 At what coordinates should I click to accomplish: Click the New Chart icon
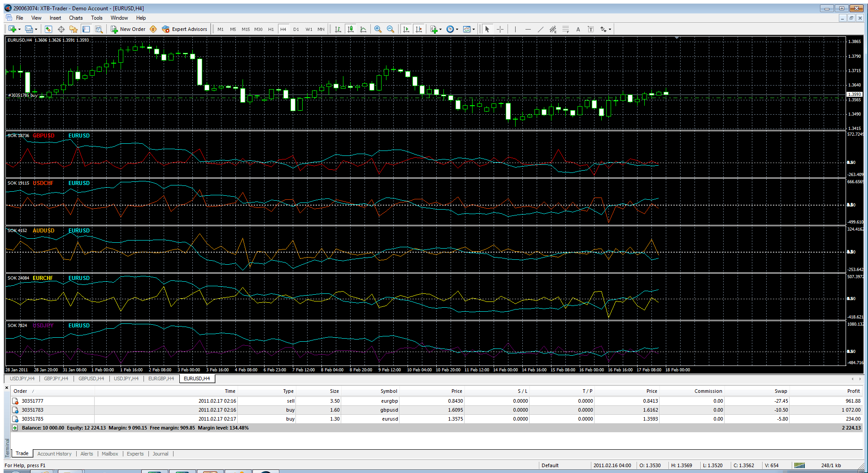(x=12, y=29)
